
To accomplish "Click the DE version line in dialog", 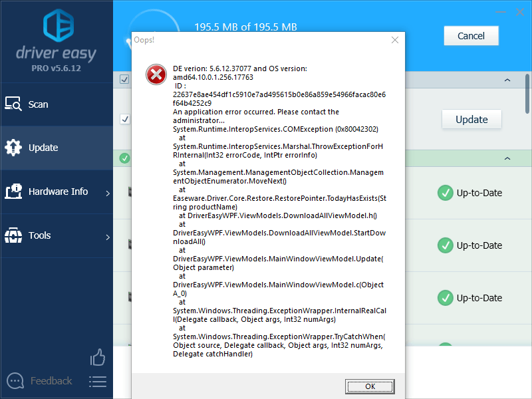I will (x=240, y=73).
